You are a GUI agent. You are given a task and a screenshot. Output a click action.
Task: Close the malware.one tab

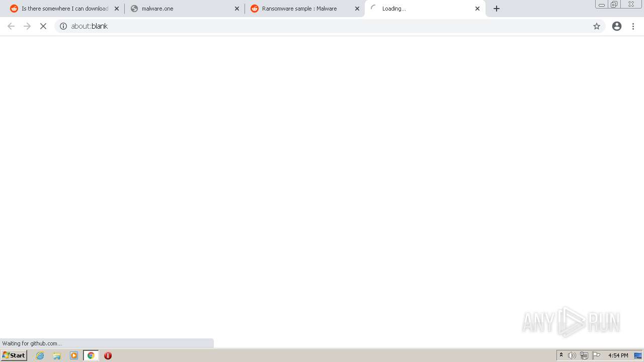237,9
